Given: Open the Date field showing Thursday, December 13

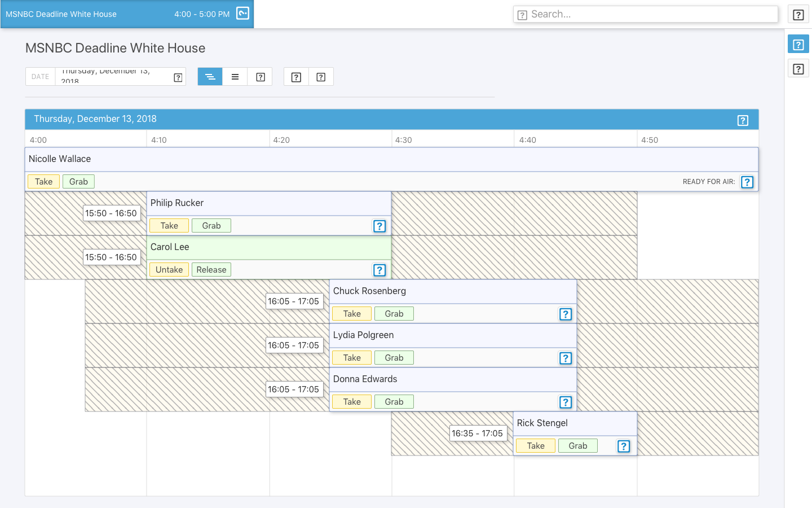Looking at the screenshot, I should pos(113,77).
